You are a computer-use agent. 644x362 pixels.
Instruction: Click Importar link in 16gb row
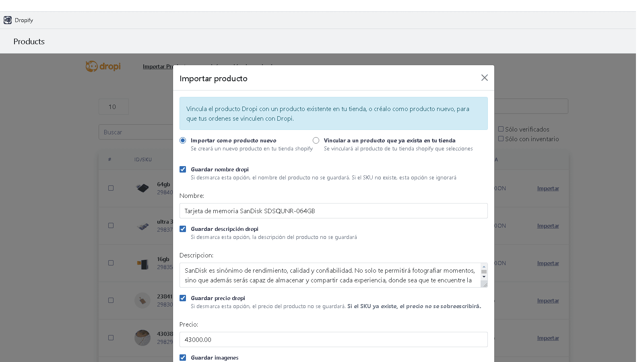tap(548, 263)
